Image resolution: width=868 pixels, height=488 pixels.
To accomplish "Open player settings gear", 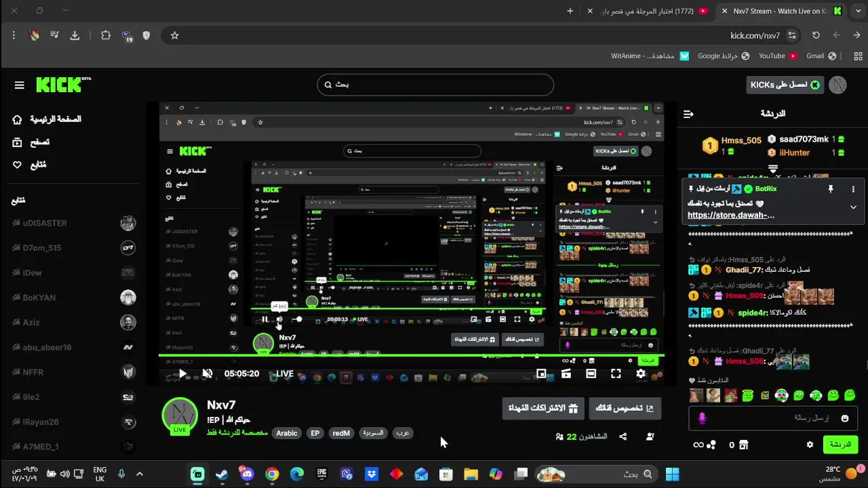I will [641, 373].
